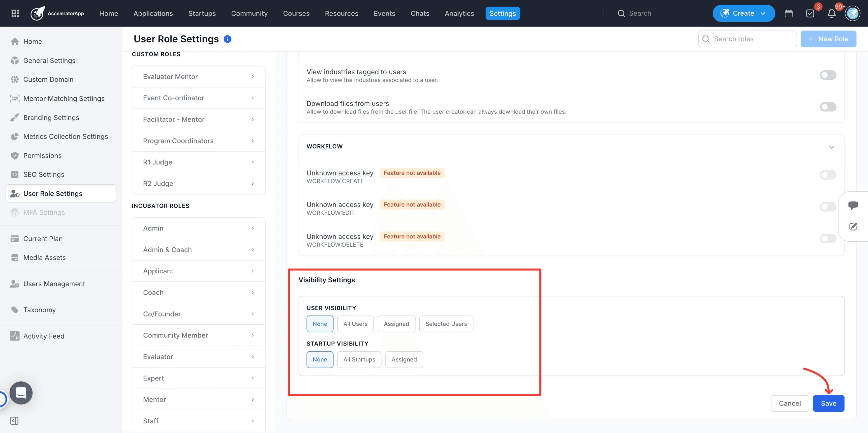Click the Cancel button
The image size is (868, 433).
point(789,403)
